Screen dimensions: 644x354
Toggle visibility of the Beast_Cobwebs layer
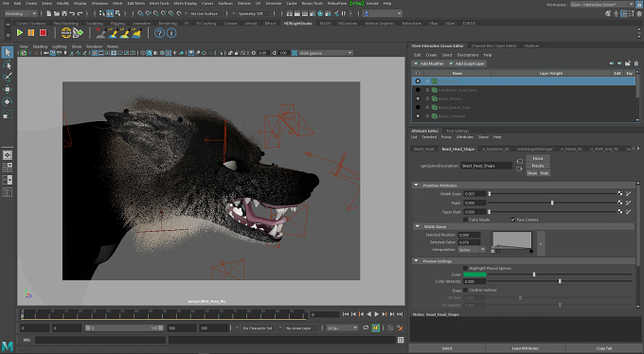[418, 116]
